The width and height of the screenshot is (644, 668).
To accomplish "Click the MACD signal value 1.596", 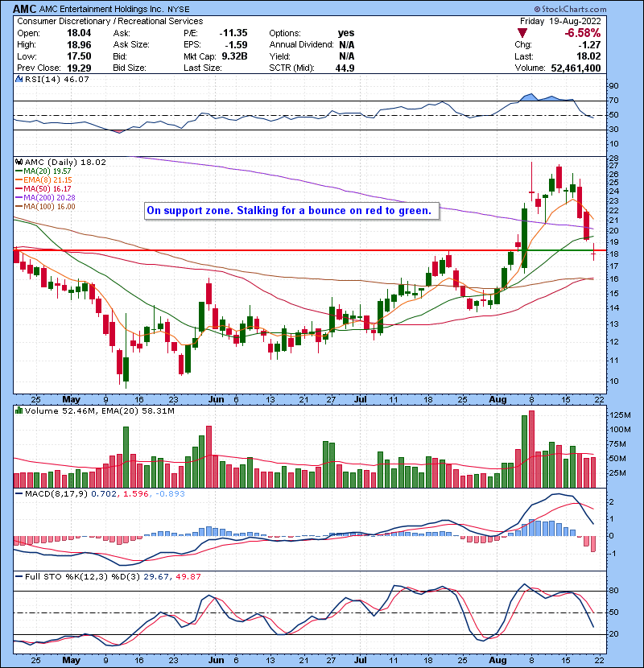I will tap(136, 494).
